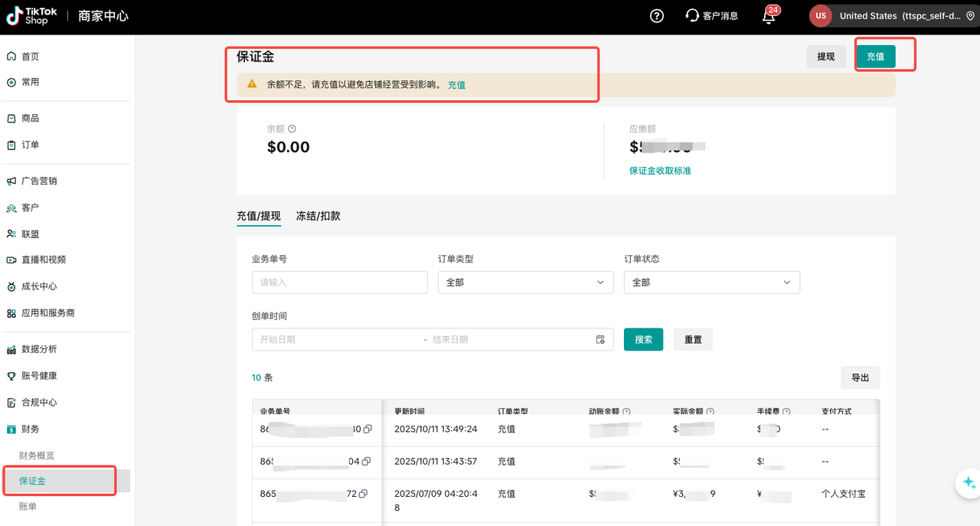Open the 保证金收取标准 link
The width and height of the screenshot is (980, 526).
[660, 171]
